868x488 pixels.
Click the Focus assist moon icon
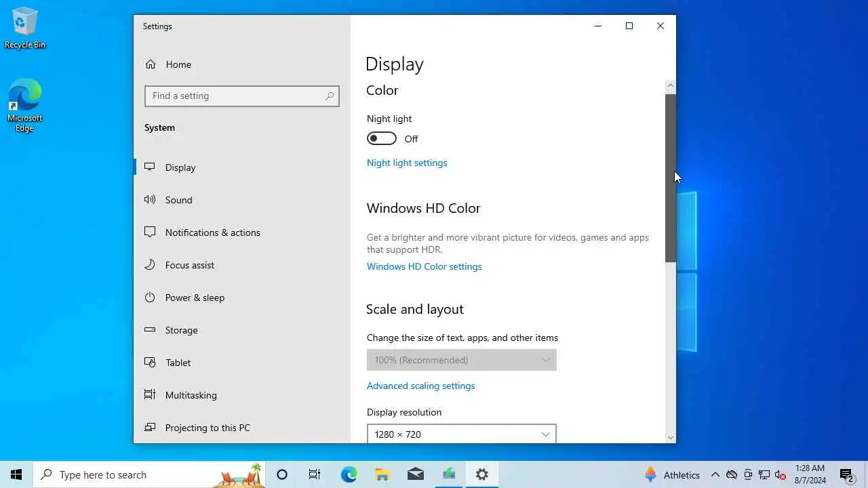(x=151, y=264)
